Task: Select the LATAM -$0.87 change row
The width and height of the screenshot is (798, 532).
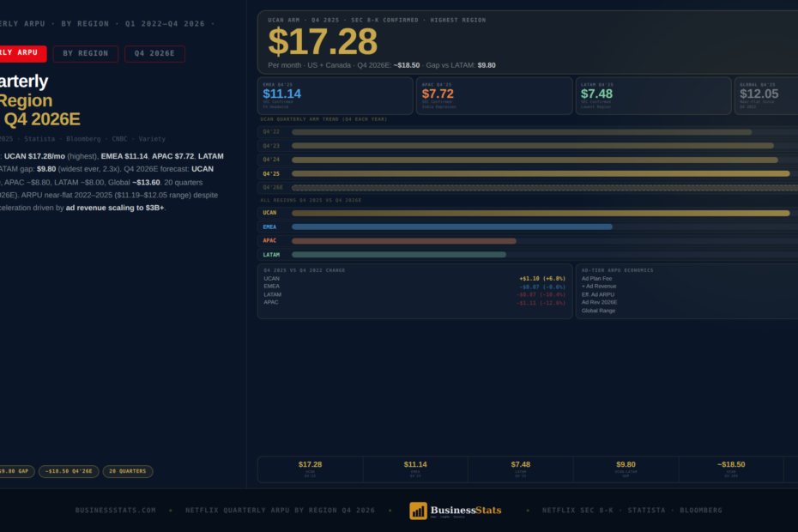Action: 414,295
